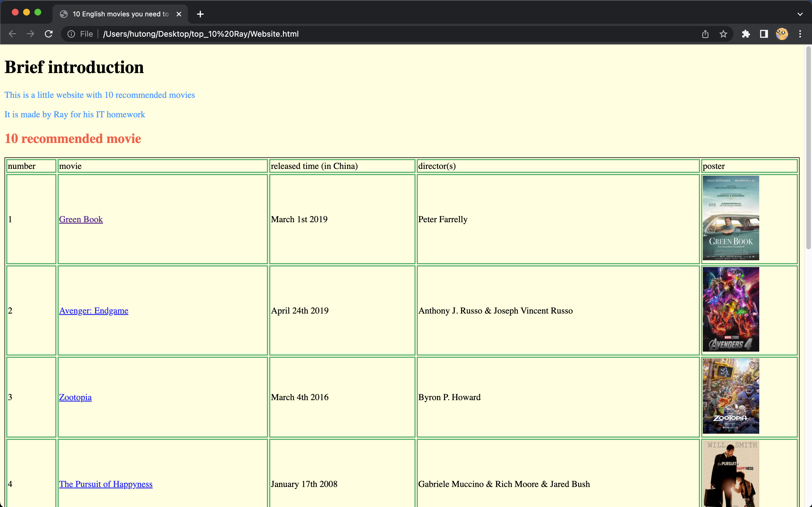Click the 'poster' column header
Screen dimensions: 812x507
click(749, 166)
